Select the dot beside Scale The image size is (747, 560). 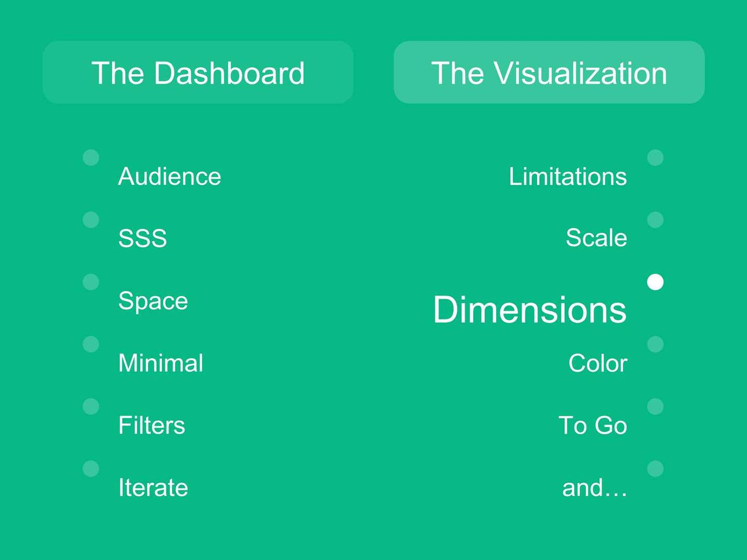(x=655, y=220)
